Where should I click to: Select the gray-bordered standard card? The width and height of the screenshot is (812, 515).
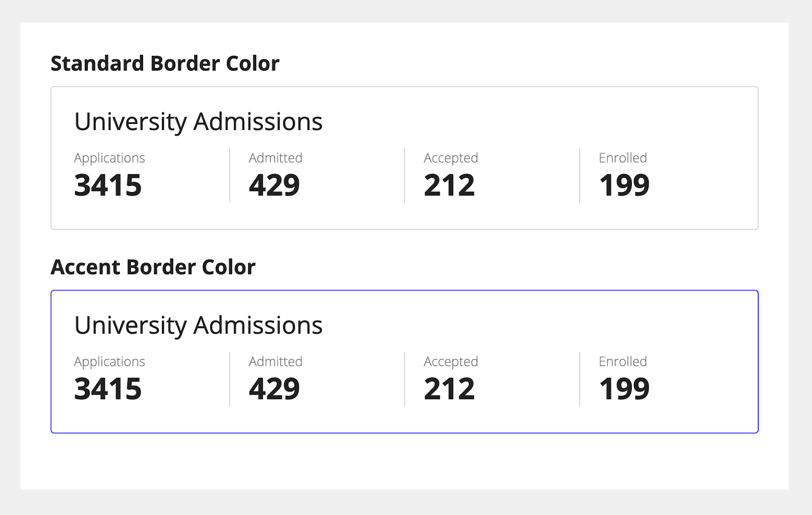404,156
